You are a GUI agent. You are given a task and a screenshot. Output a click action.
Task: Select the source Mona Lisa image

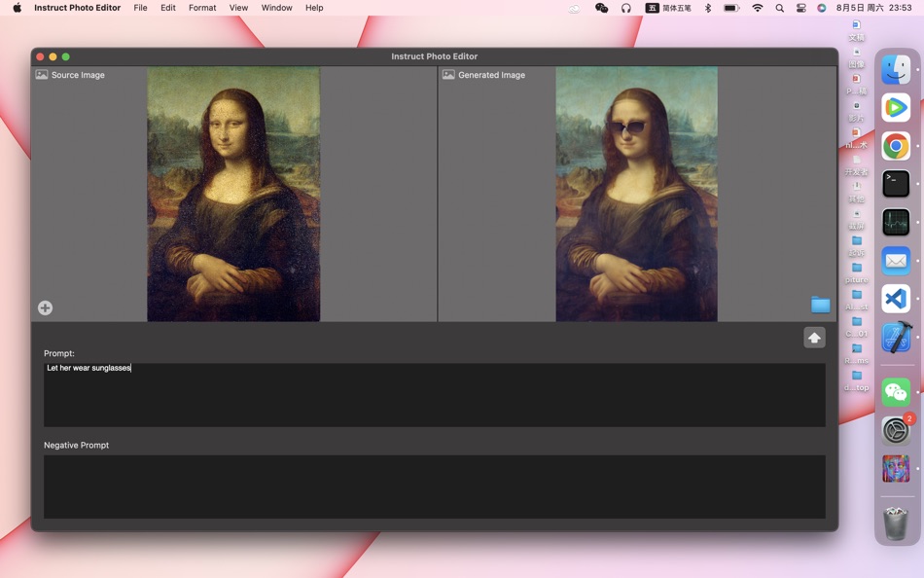click(x=233, y=194)
